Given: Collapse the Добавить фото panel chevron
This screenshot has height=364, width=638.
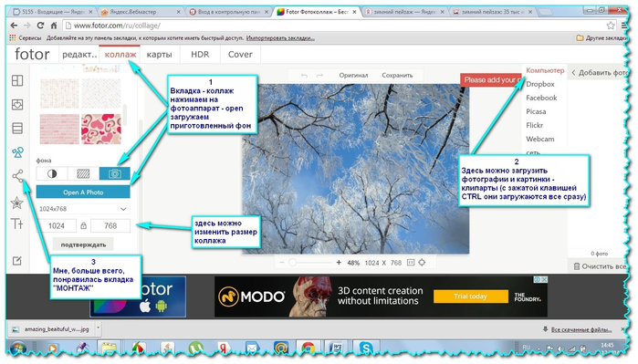Looking at the screenshot, I should coord(573,73).
